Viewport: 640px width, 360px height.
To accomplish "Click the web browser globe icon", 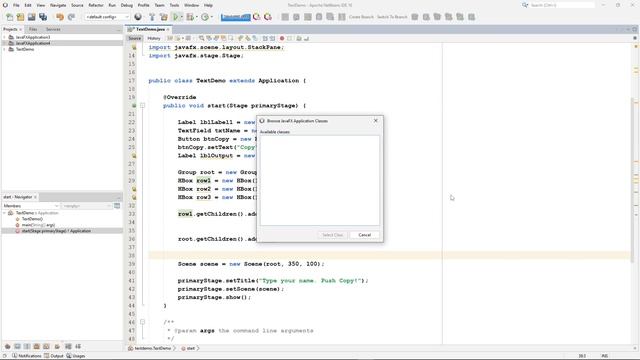I will tap(138, 17).
